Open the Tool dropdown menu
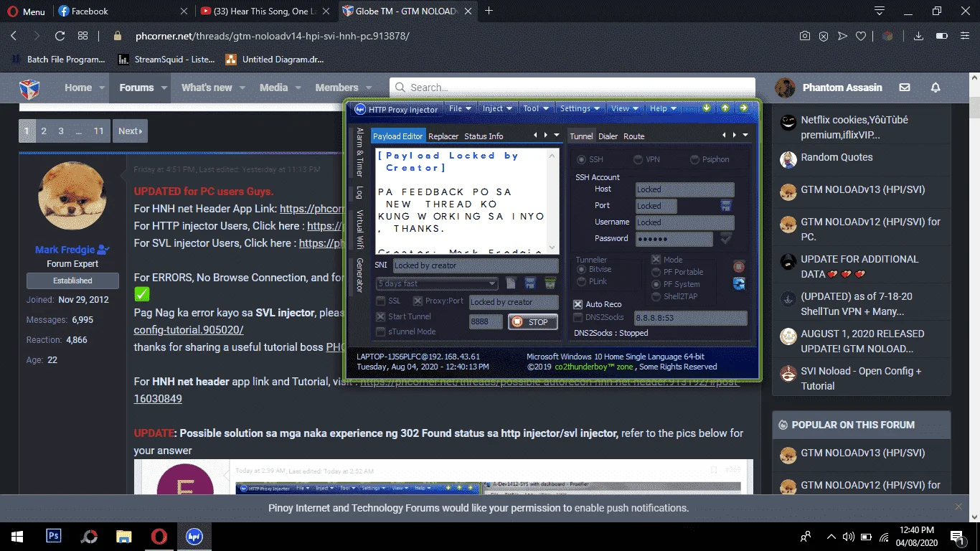 click(x=535, y=108)
